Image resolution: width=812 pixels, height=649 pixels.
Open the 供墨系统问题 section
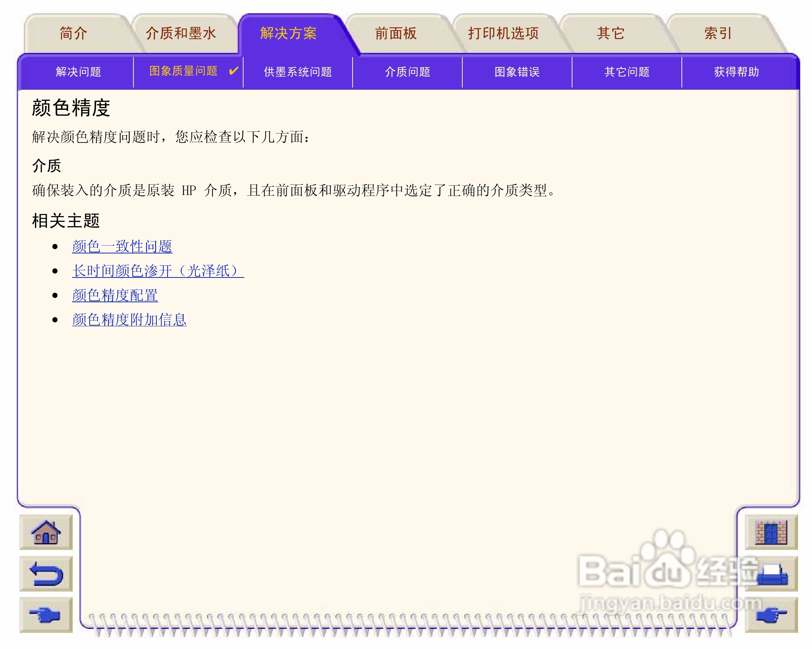point(298,71)
